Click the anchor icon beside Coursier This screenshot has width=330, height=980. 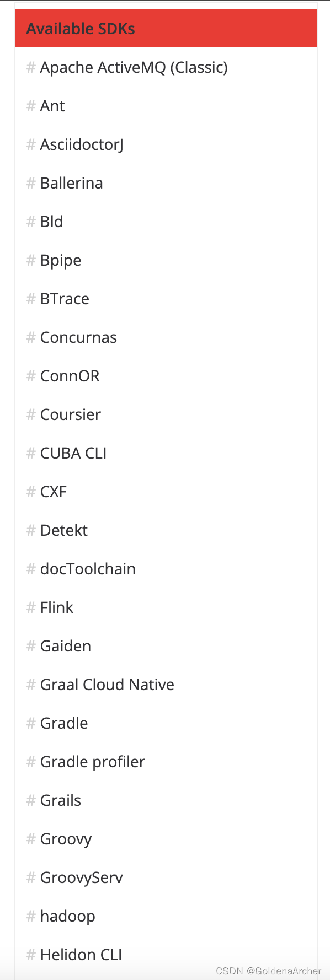pos(30,414)
